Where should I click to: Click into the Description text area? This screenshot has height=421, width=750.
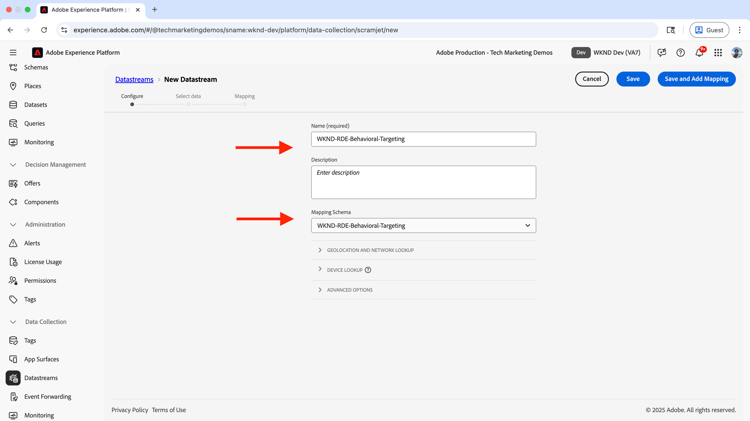[x=423, y=182]
